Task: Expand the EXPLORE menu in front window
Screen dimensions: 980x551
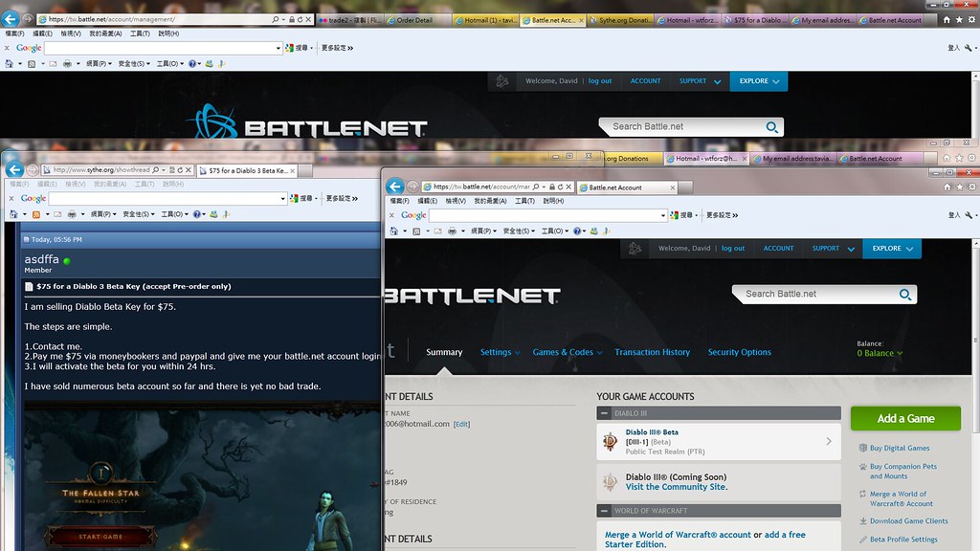Action: click(892, 249)
